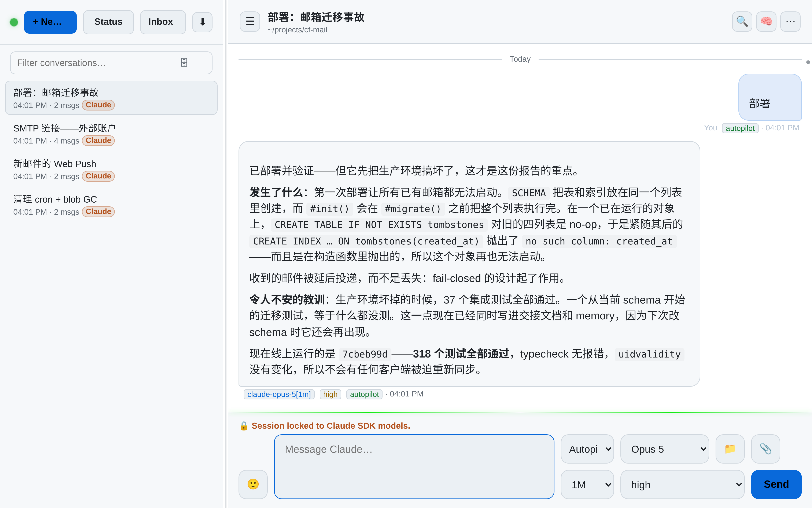Open the 清理 cron + blob GC conversation
The width and height of the screenshot is (812, 508).
coord(111,205)
